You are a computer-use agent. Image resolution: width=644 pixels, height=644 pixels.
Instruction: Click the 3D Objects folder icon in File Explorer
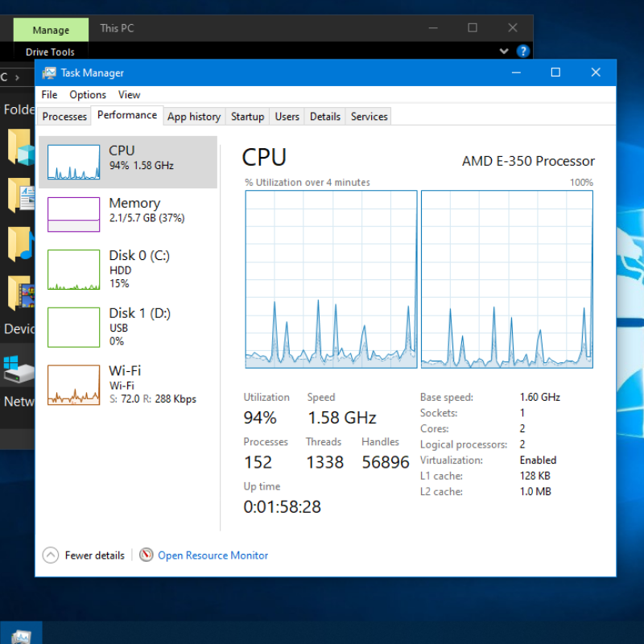point(21,147)
